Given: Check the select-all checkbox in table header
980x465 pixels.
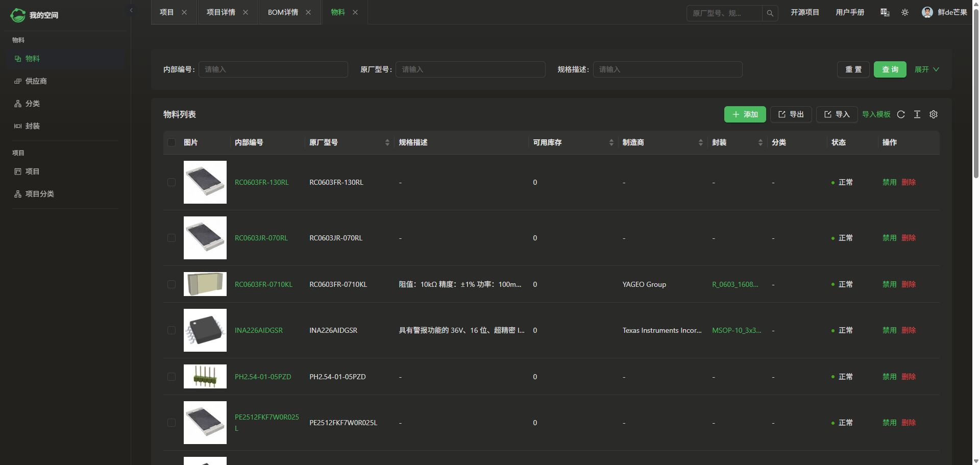Looking at the screenshot, I should click(x=171, y=142).
